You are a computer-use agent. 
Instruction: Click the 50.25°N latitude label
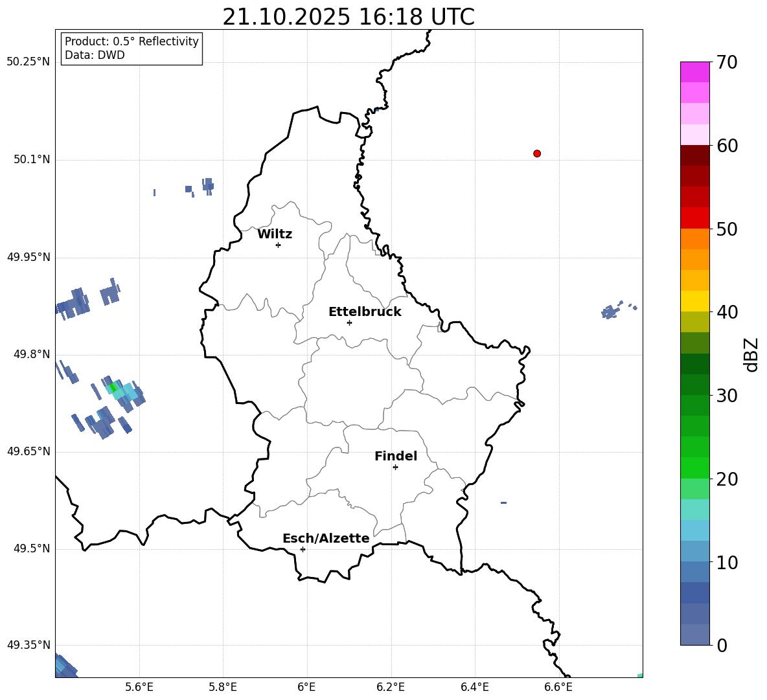coord(29,62)
